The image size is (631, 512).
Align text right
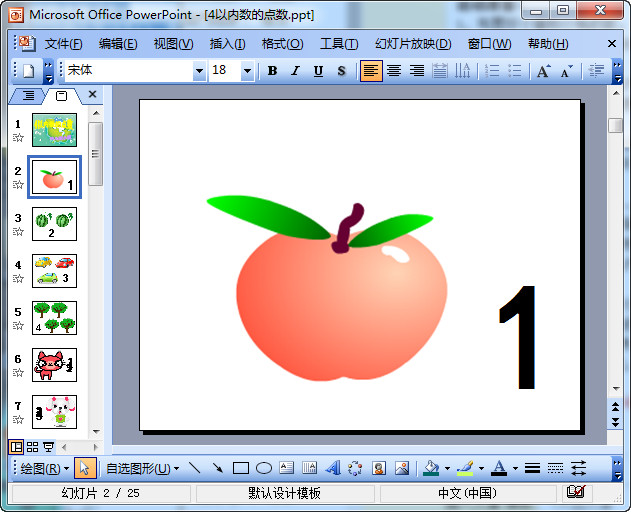click(417, 71)
